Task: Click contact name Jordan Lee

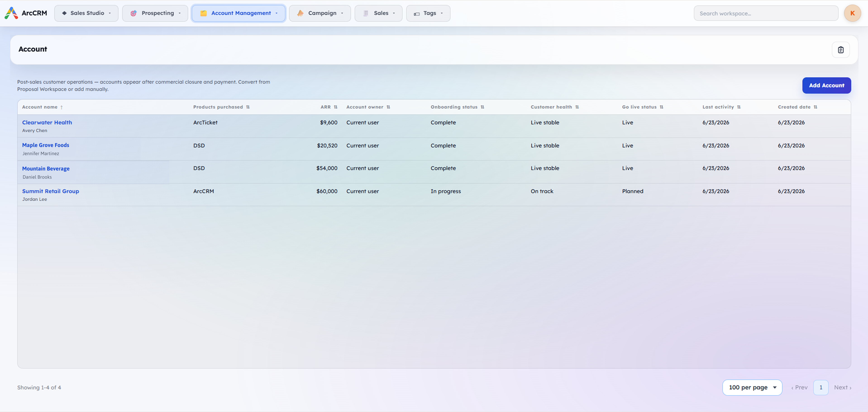Action: coord(35,199)
